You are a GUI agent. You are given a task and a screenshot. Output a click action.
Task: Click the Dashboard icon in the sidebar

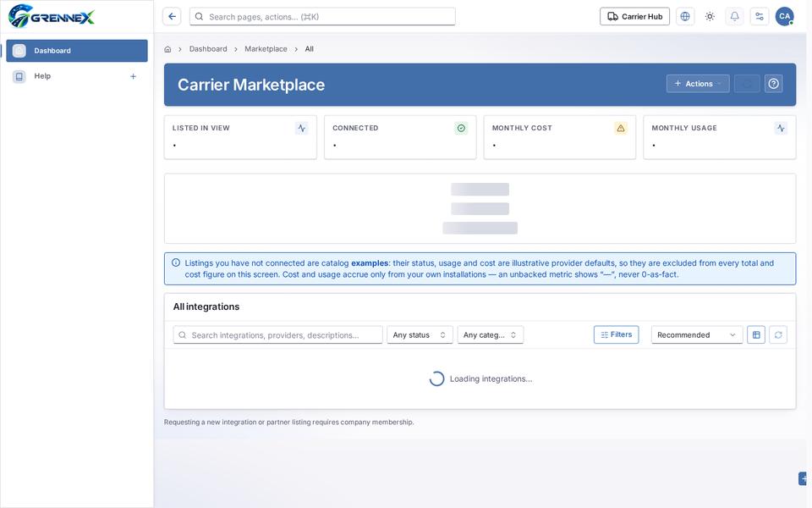point(19,51)
